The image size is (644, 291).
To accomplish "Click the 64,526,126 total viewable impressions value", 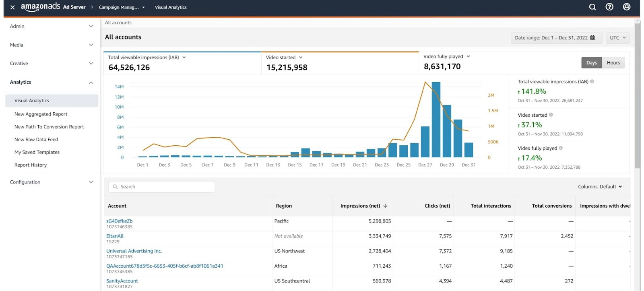I will [x=129, y=68].
